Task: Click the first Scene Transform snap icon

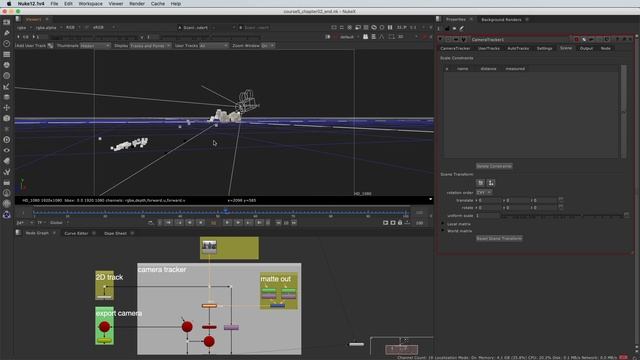Action: (x=480, y=183)
